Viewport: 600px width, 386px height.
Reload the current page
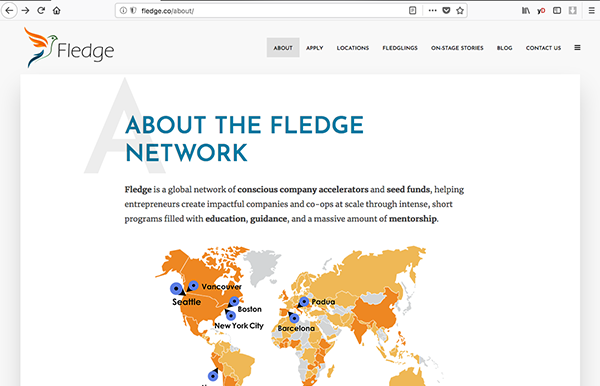[41, 10]
